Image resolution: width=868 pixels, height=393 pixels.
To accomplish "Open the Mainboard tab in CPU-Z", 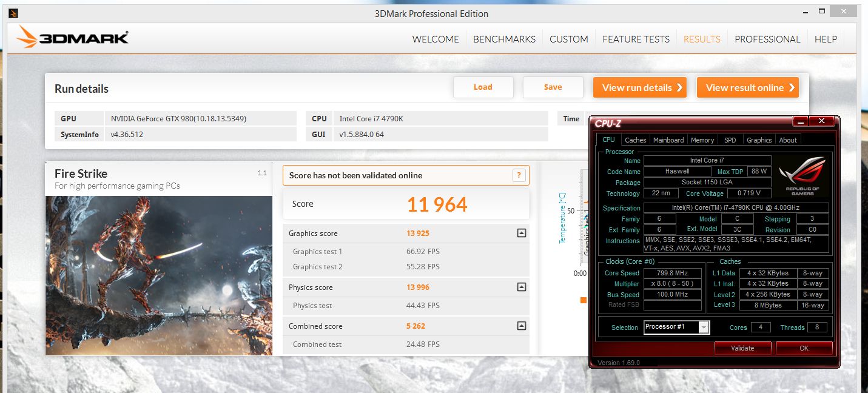I will (668, 140).
